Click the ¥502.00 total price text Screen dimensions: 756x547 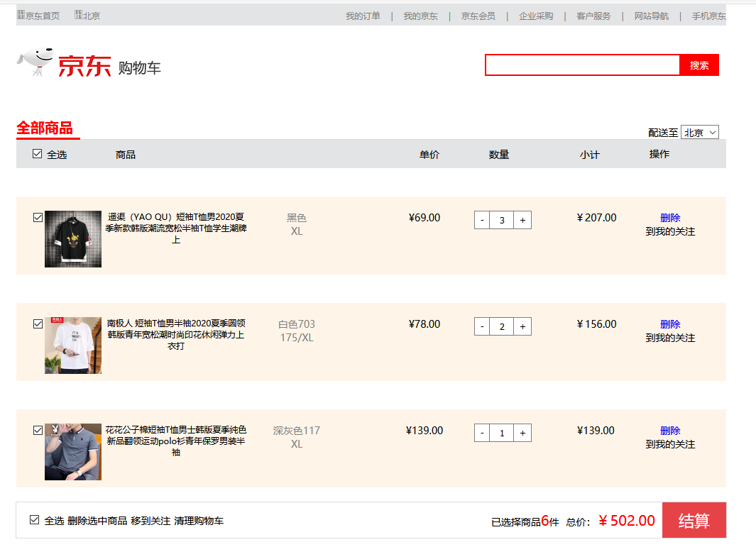point(627,521)
